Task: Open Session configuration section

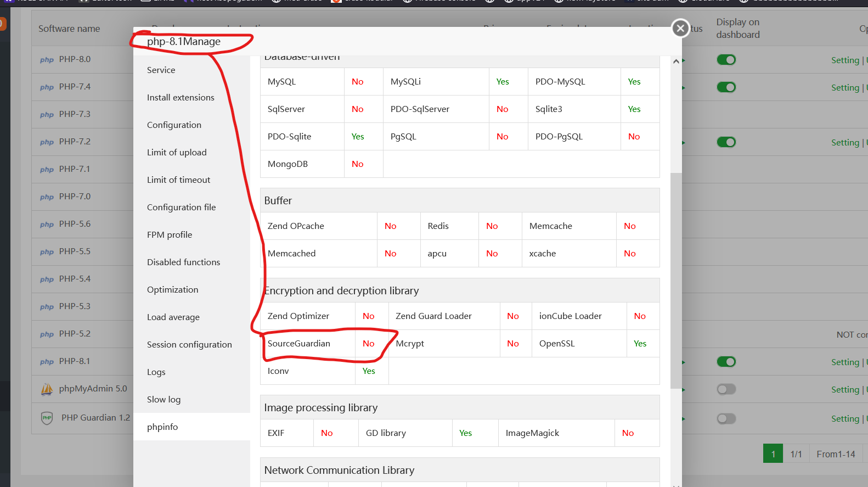Action: pos(191,344)
